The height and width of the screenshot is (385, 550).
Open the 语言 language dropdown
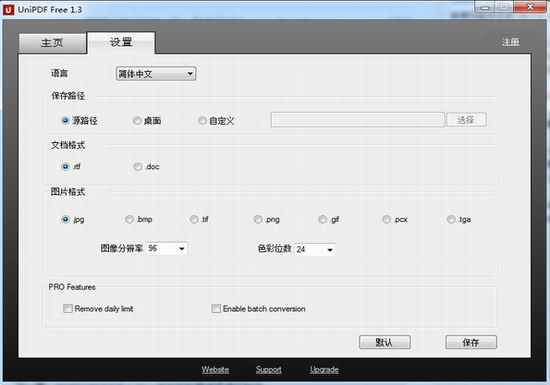[x=156, y=74]
